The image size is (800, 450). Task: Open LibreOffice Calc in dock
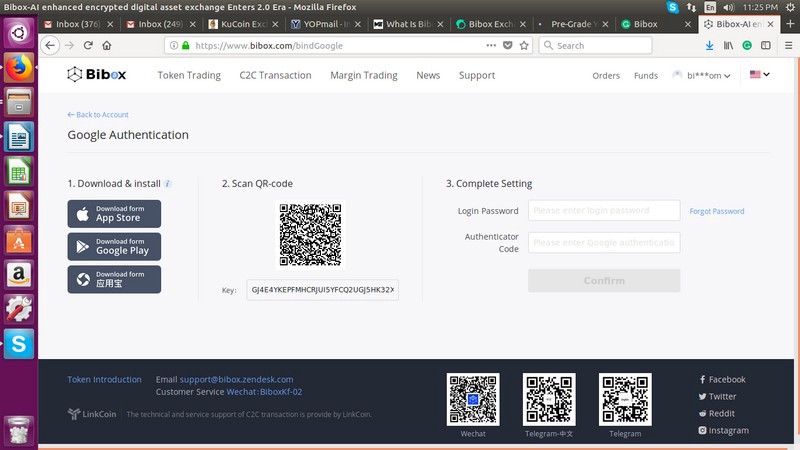tap(19, 171)
